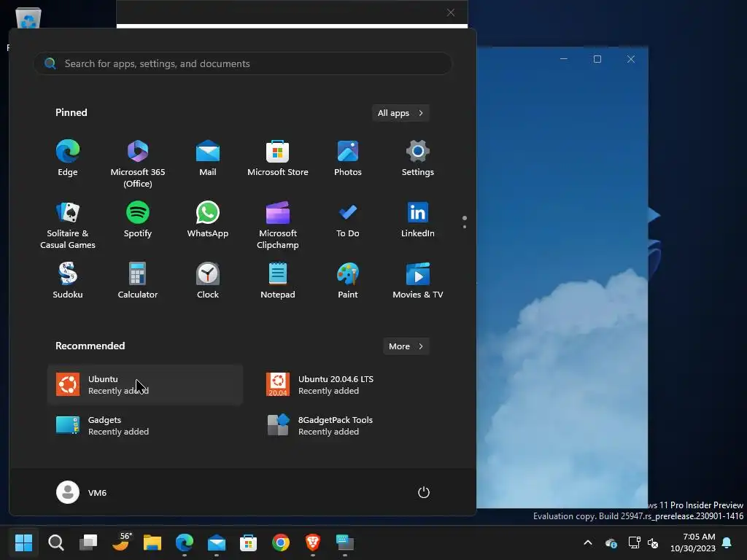This screenshot has width=747, height=560.
Task: Open Recycle Bin on the desktop
Action: pos(28,19)
